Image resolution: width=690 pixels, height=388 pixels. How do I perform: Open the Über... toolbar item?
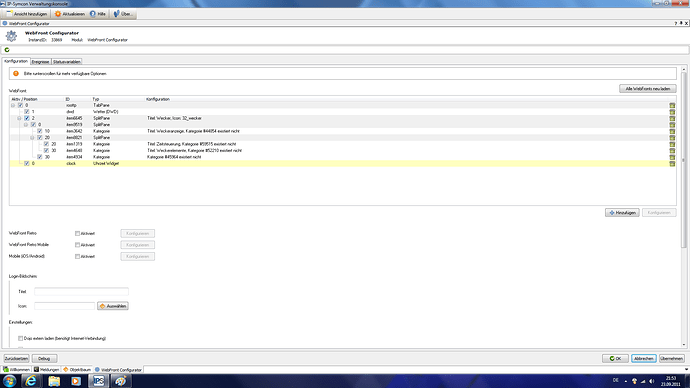pos(123,14)
